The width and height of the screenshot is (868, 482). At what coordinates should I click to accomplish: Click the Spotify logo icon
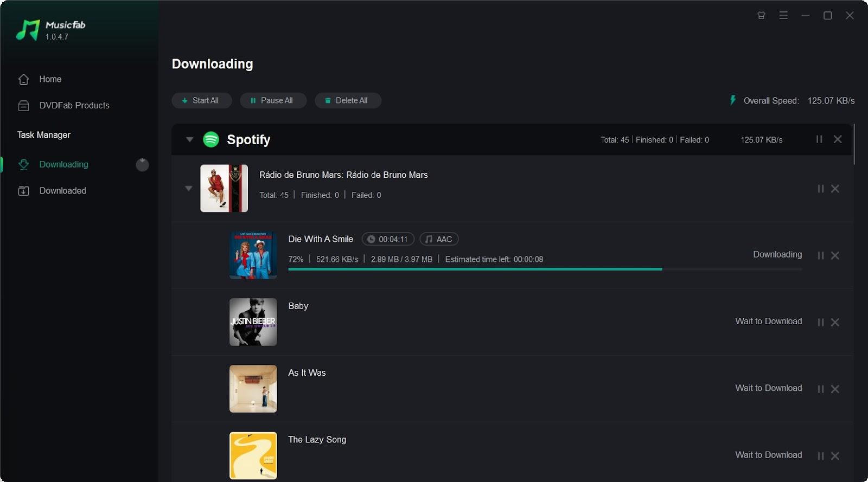pos(211,139)
